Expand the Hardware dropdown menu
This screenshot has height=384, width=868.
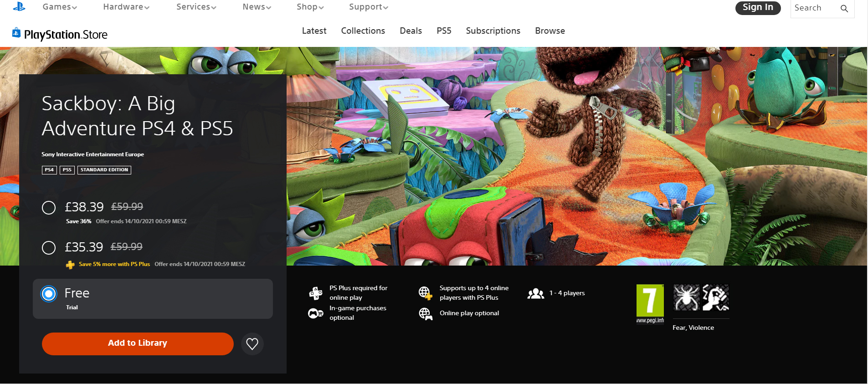[126, 7]
